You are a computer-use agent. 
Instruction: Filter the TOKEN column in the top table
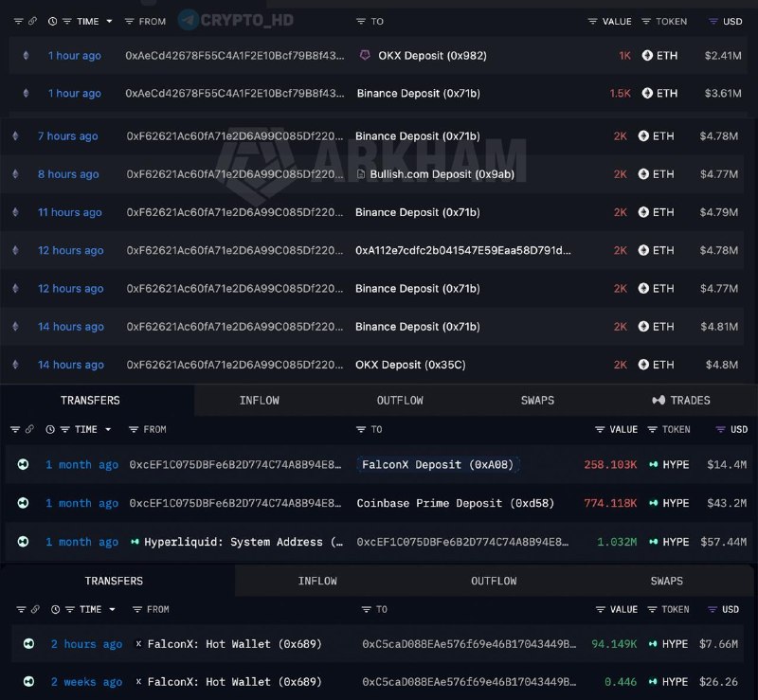646,21
